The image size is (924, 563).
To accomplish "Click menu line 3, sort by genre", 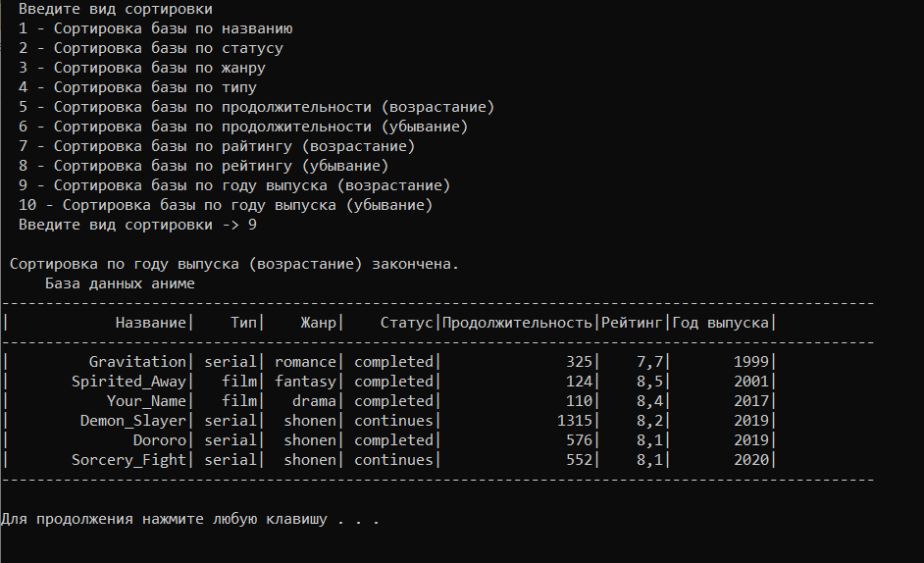I will [x=142, y=68].
